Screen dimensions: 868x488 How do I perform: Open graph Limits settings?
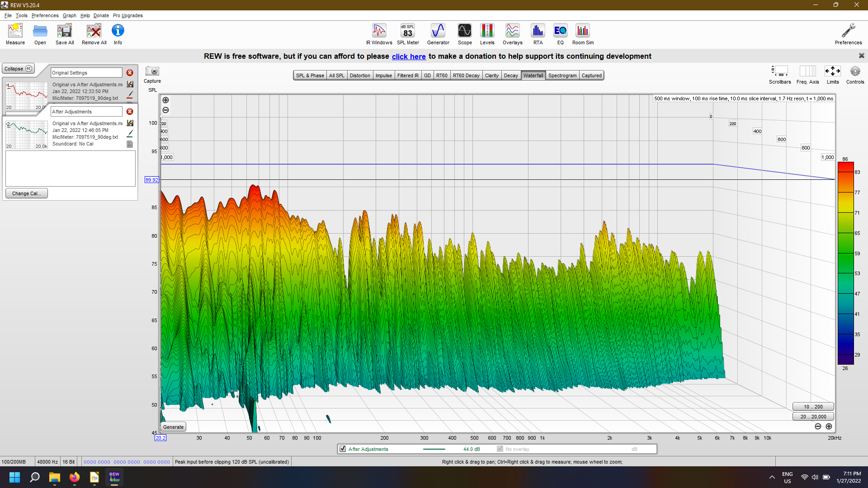[x=833, y=75]
